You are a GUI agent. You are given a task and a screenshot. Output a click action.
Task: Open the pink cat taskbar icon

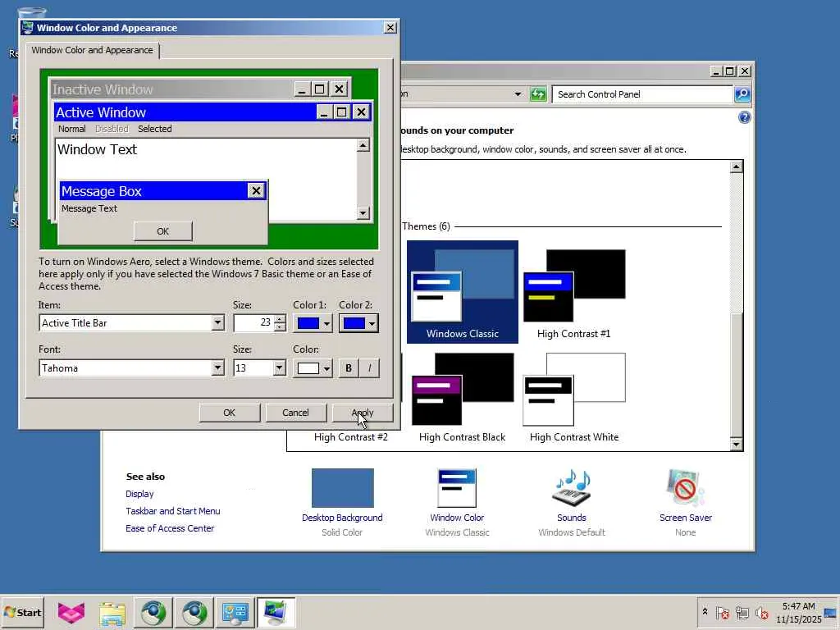[x=71, y=612]
